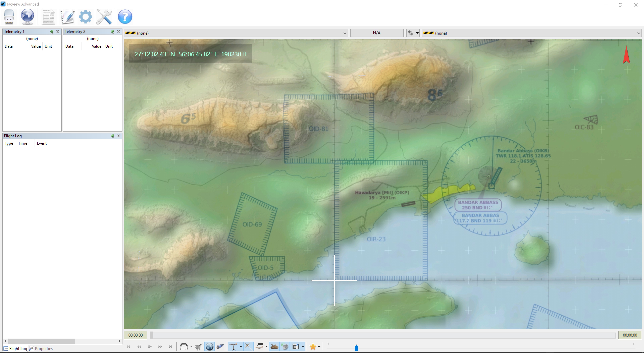The height and width of the screenshot is (353, 644).
Task: Open the star bookmarks dropdown arrow
Action: (319, 347)
